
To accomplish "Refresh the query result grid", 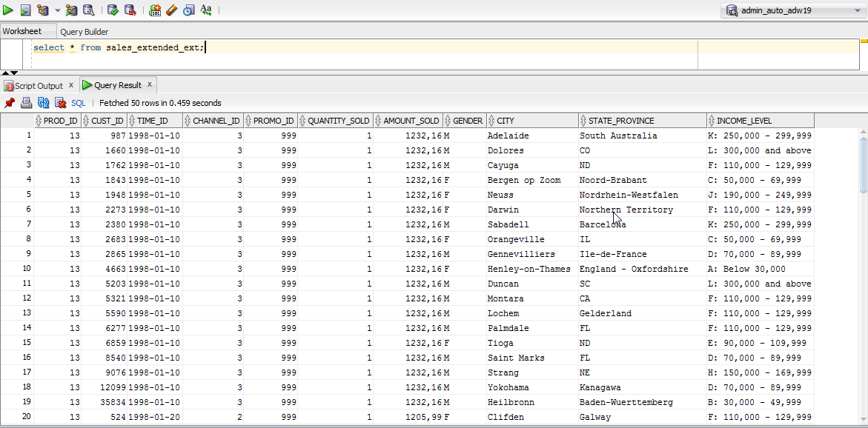I will [x=43, y=103].
